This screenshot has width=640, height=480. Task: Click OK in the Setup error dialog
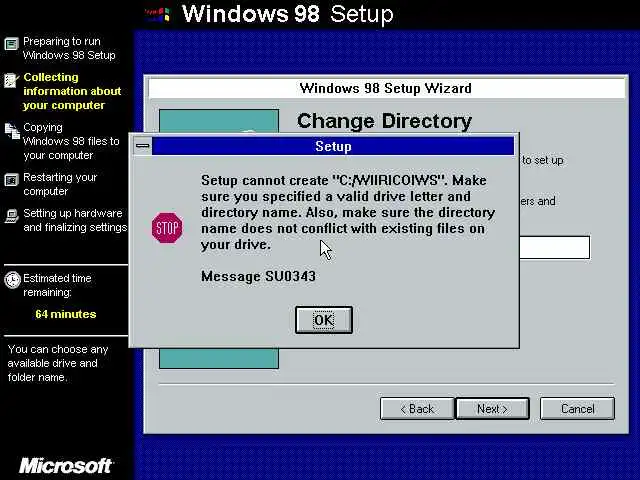tap(324, 320)
